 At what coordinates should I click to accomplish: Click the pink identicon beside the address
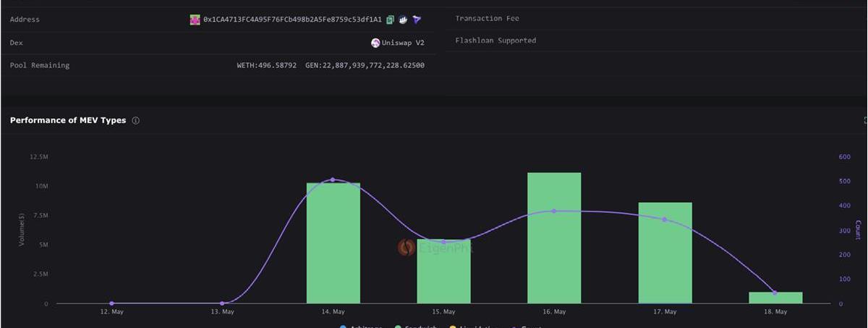click(195, 20)
